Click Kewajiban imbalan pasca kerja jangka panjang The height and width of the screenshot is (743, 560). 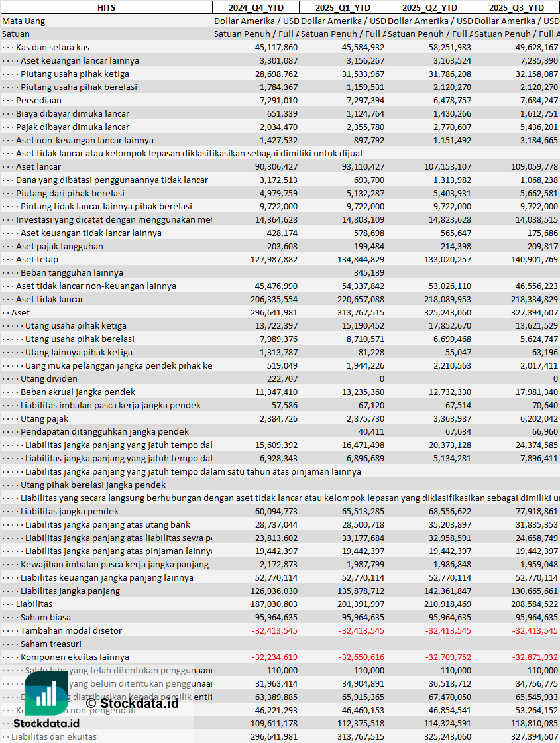115,565
